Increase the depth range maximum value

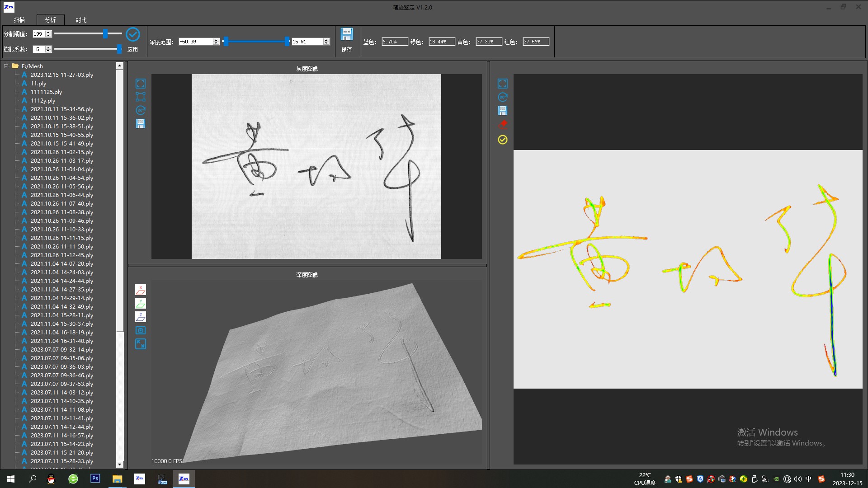[x=326, y=40]
